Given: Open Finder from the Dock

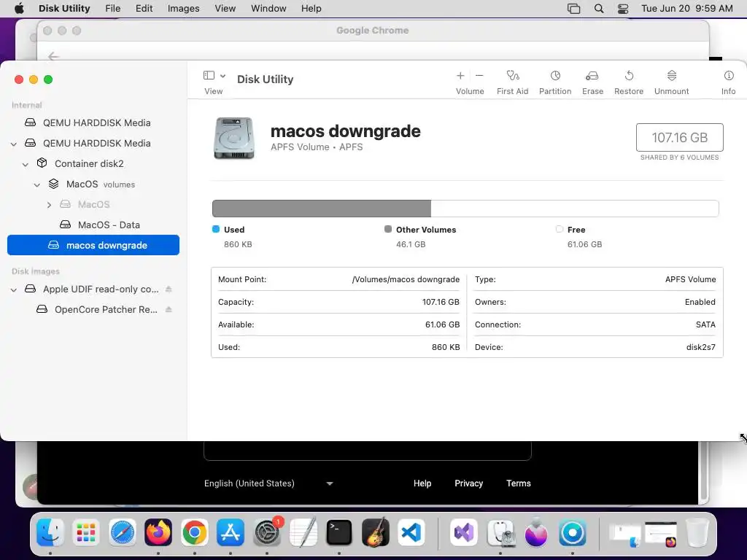Looking at the screenshot, I should [x=50, y=532].
